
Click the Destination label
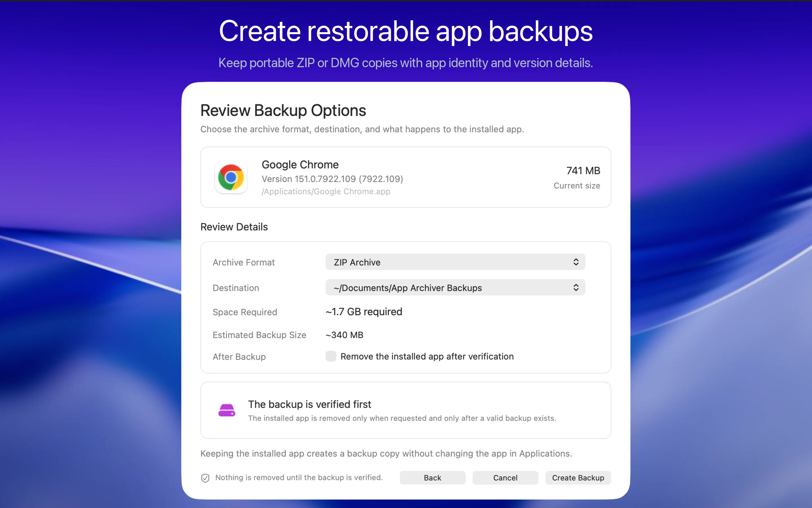coord(236,288)
